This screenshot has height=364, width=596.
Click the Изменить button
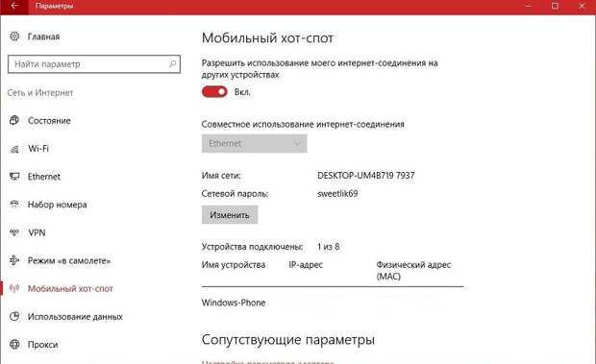230,215
